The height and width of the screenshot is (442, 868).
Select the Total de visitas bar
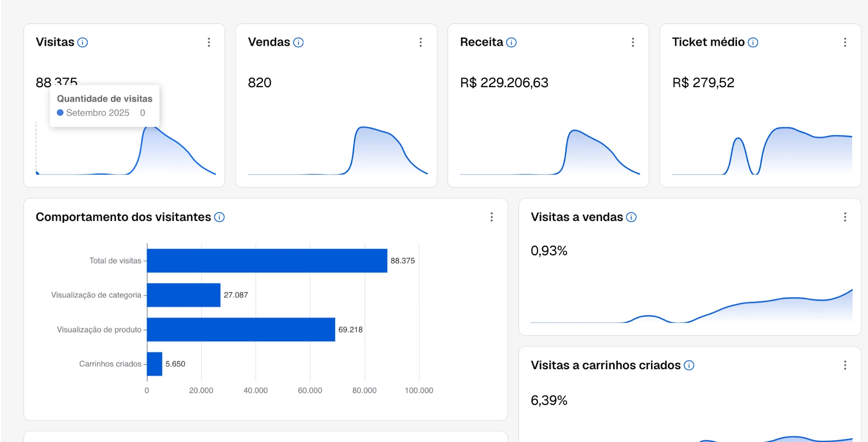coord(267,261)
